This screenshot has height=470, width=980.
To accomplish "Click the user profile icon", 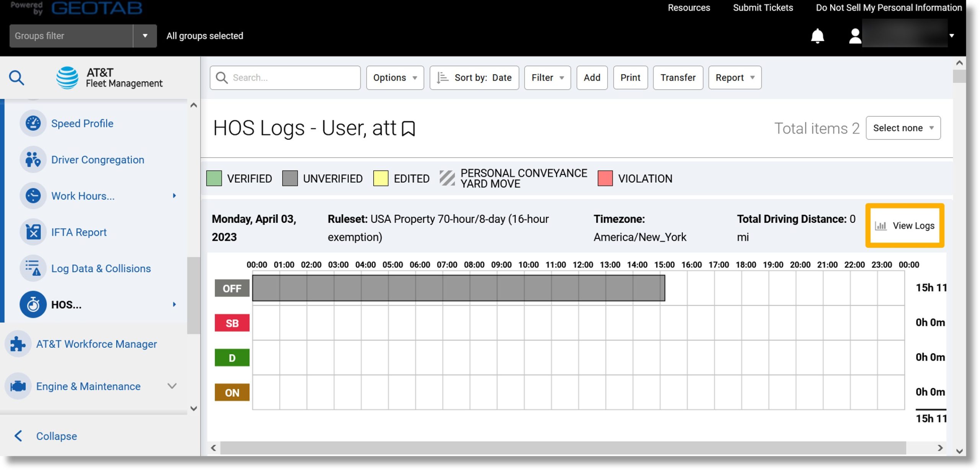I will (854, 36).
